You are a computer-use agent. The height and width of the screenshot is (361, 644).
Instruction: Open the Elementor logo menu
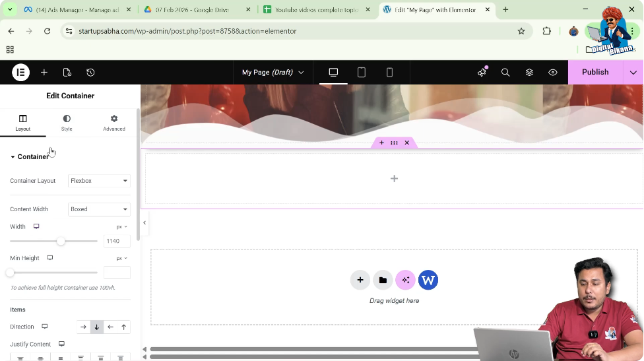point(20,73)
